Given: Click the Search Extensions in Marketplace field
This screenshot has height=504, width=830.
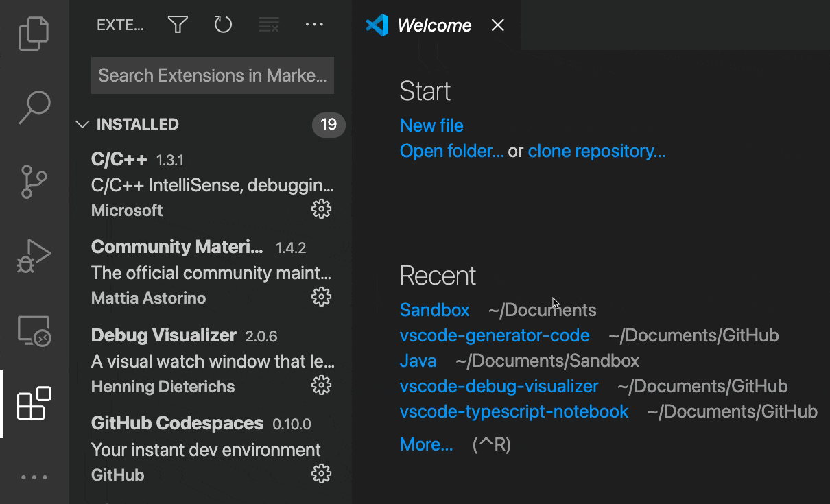Looking at the screenshot, I should (x=212, y=75).
